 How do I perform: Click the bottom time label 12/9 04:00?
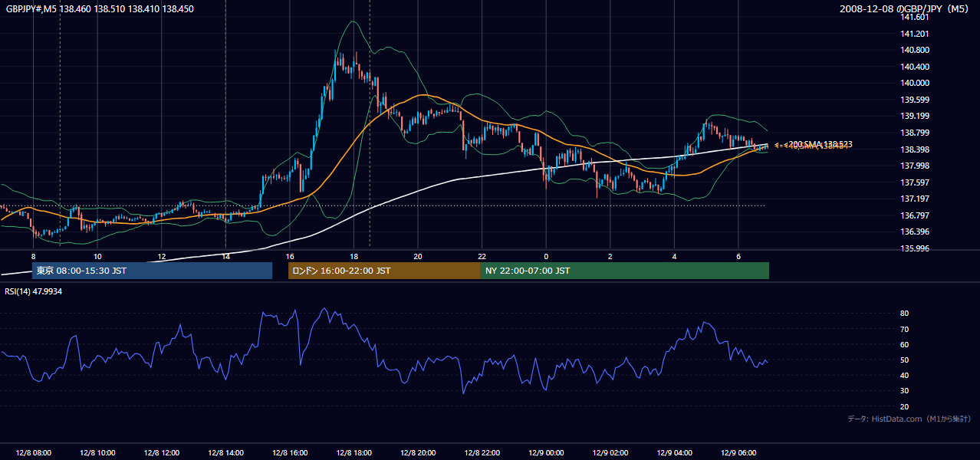(x=674, y=452)
